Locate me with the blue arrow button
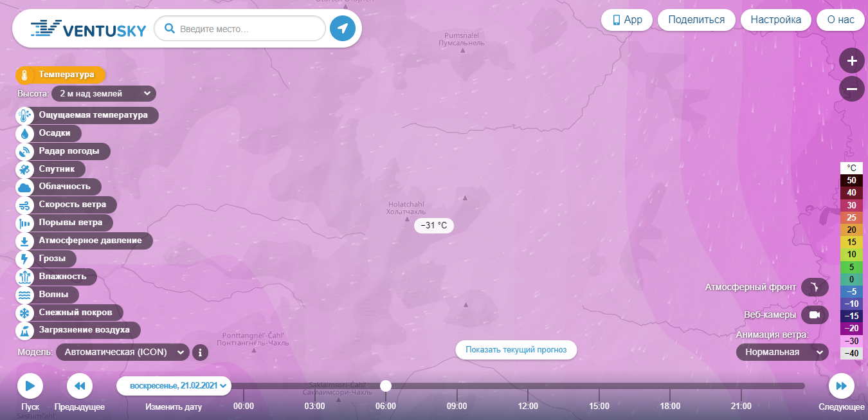Viewport: 868px width, 420px height. 343,28
